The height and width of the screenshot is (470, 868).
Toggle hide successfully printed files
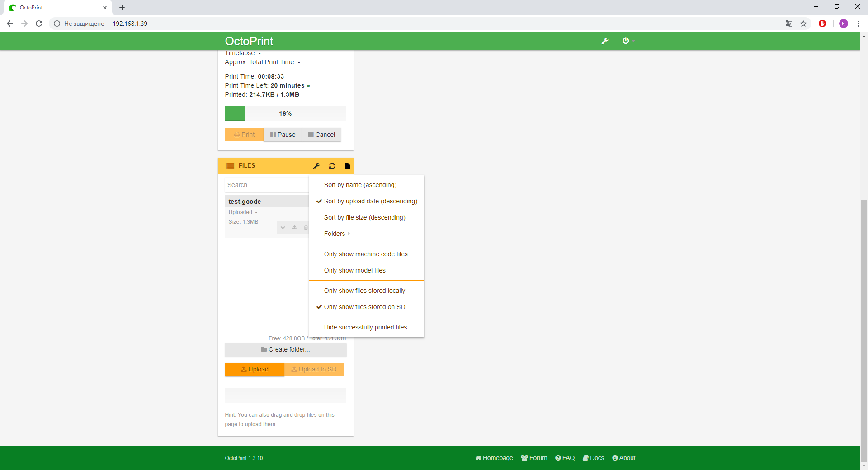click(365, 327)
